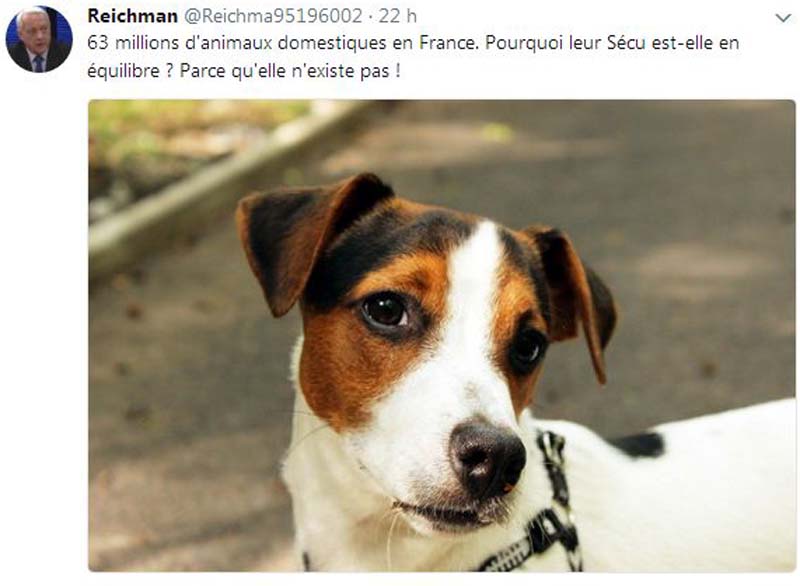Enlarge the Jack Russell dog photo
800x586 pixels.
tap(442, 336)
